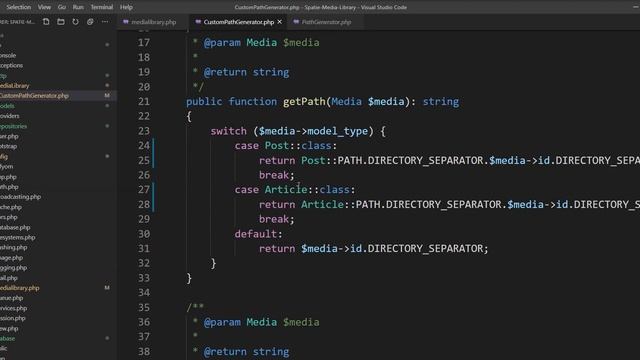Viewport: 640px width, 360px height.
Task: Open medialibrary.php in the config folder tree
Action: 20,288
